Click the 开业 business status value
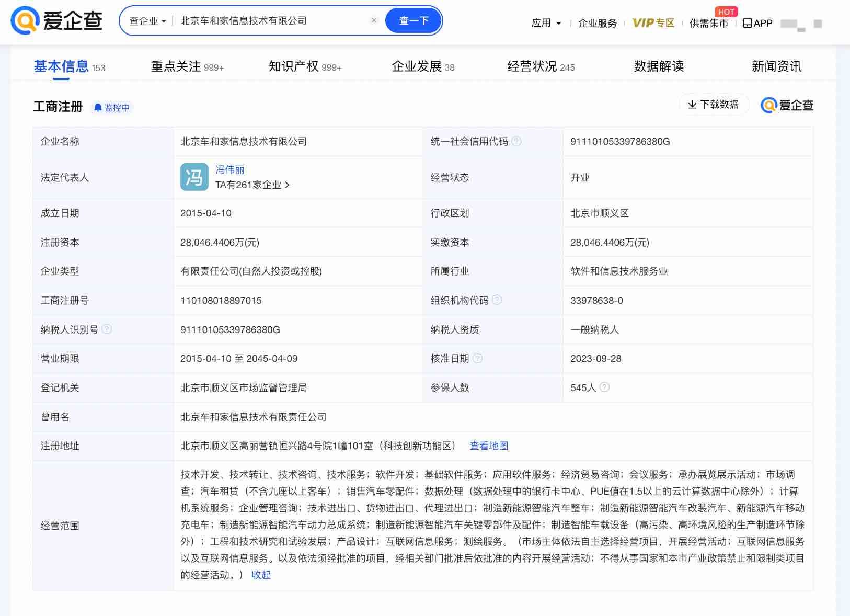850x616 pixels. tap(580, 178)
